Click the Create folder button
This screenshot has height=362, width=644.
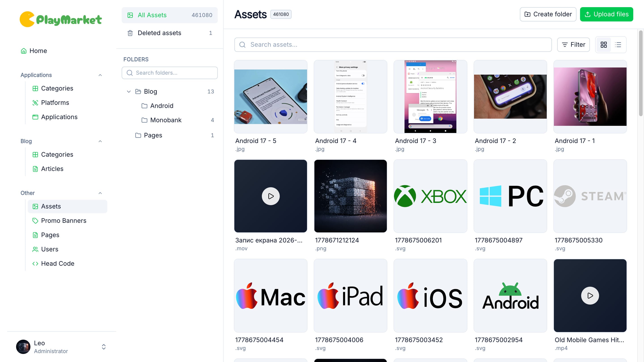coord(548,14)
